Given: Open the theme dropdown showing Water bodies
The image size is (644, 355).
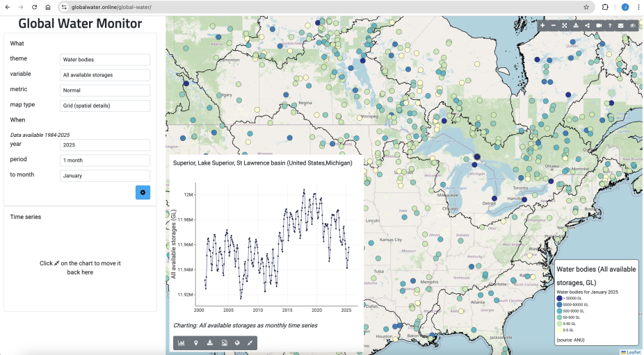Looking at the screenshot, I should coord(105,60).
